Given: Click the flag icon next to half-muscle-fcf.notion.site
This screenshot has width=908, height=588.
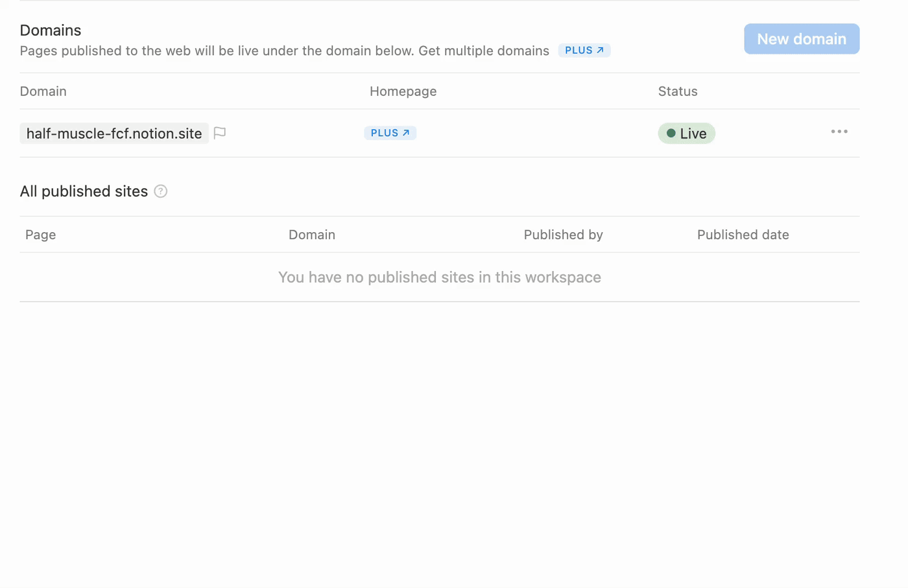Looking at the screenshot, I should pos(220,133).
